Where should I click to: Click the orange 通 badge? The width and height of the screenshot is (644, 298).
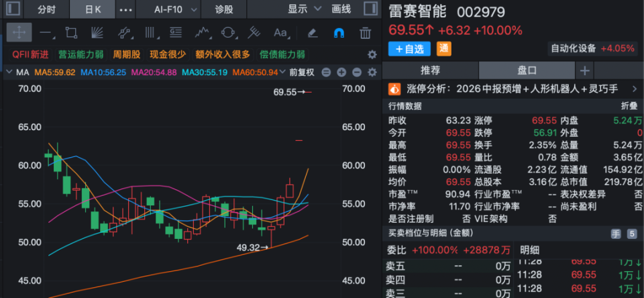click(444, 48)
